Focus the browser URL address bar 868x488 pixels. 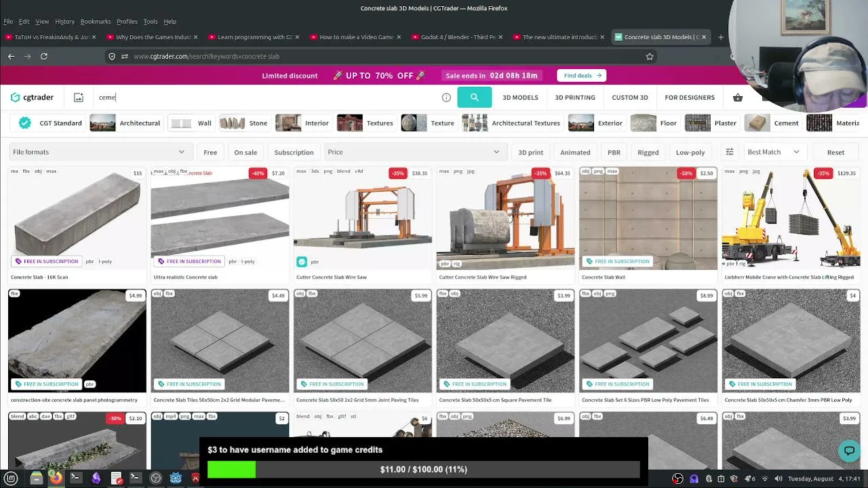pos(380,56)
